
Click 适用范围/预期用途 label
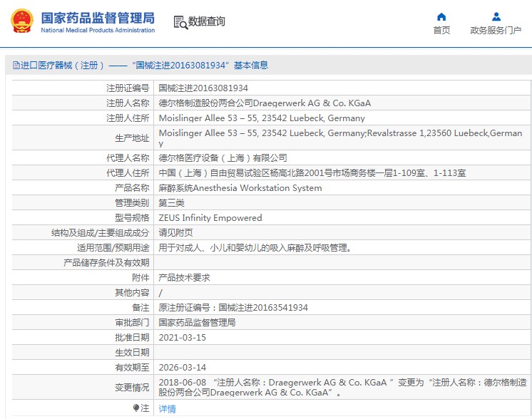[113, 248]
